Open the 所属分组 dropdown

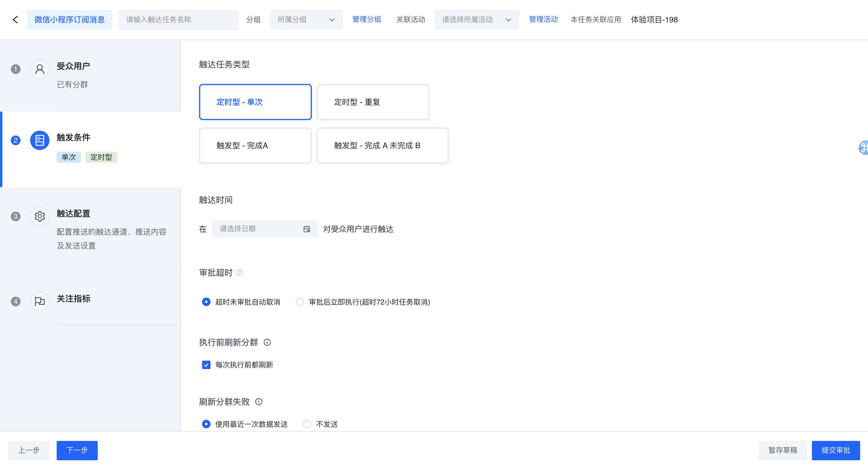306,20
